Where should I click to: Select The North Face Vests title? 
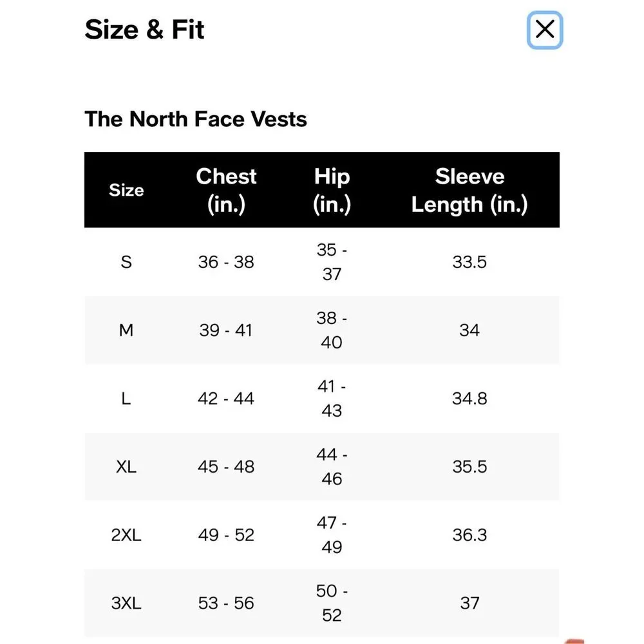[x=196, y=119]
